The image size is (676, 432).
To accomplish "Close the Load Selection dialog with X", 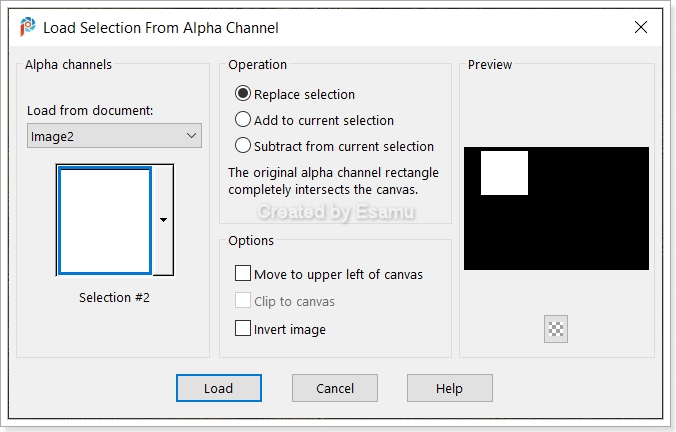I will coord(641,27).
